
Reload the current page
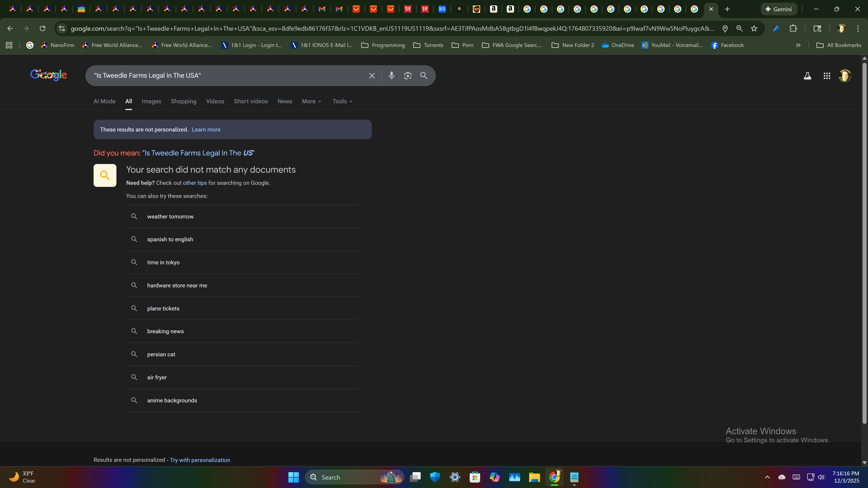pyautogui.click(x=42, y=29)
